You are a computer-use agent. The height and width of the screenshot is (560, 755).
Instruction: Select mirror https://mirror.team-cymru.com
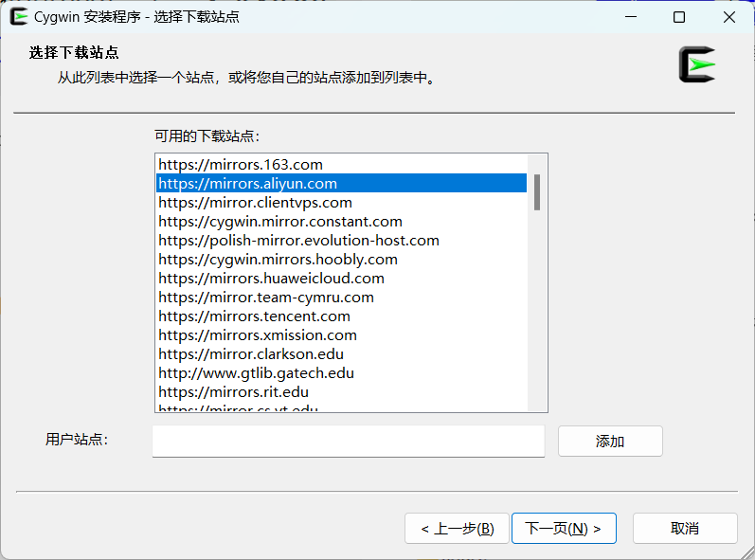pos(341,298)
